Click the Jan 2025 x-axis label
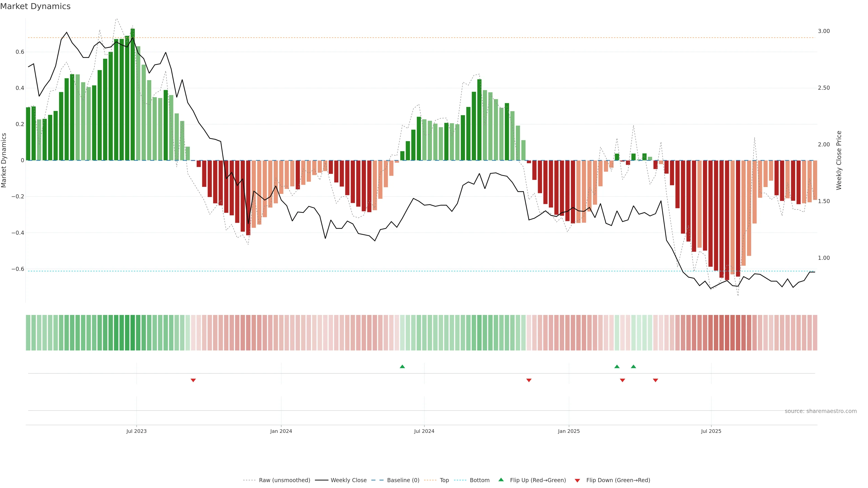The height and width of the screenshot is (488, 868). [568, 431]
